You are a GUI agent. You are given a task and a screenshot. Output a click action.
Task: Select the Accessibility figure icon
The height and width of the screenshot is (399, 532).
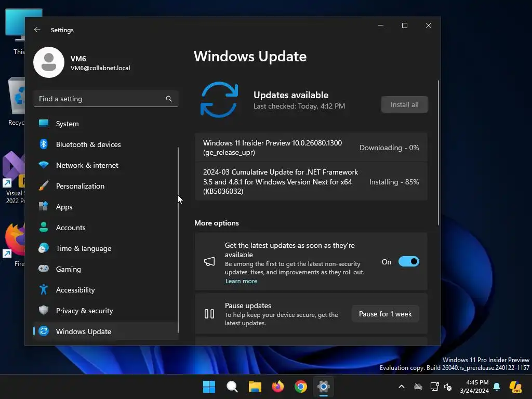point(44,289)
